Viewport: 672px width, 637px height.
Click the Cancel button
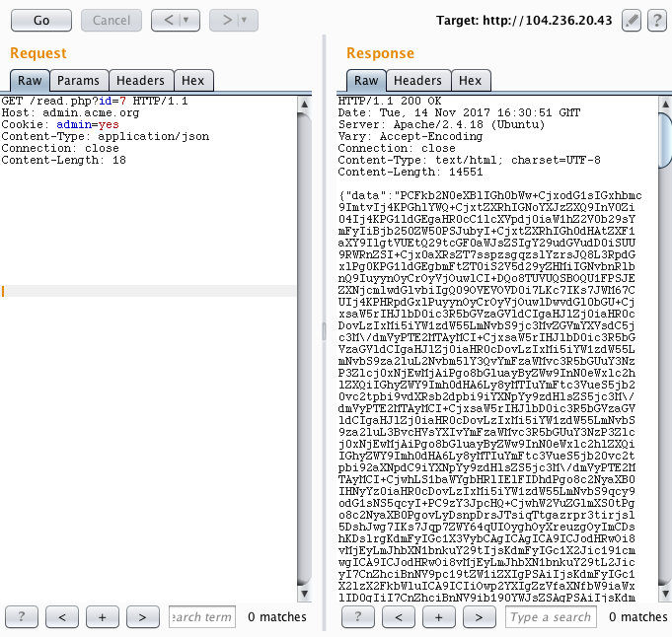point(111,20)
